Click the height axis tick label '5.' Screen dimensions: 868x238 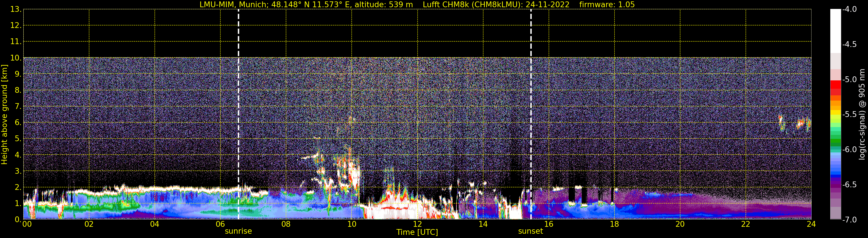click(18, 139)
